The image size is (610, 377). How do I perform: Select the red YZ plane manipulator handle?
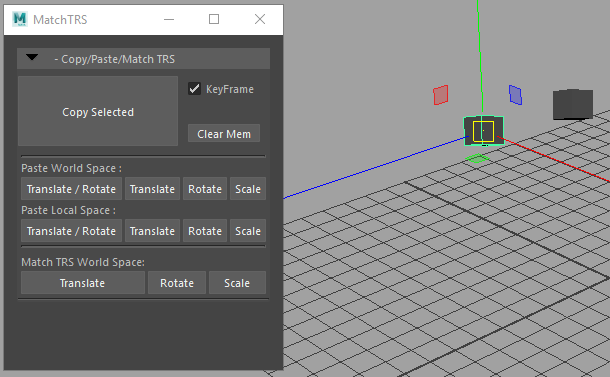coord(441,95)
